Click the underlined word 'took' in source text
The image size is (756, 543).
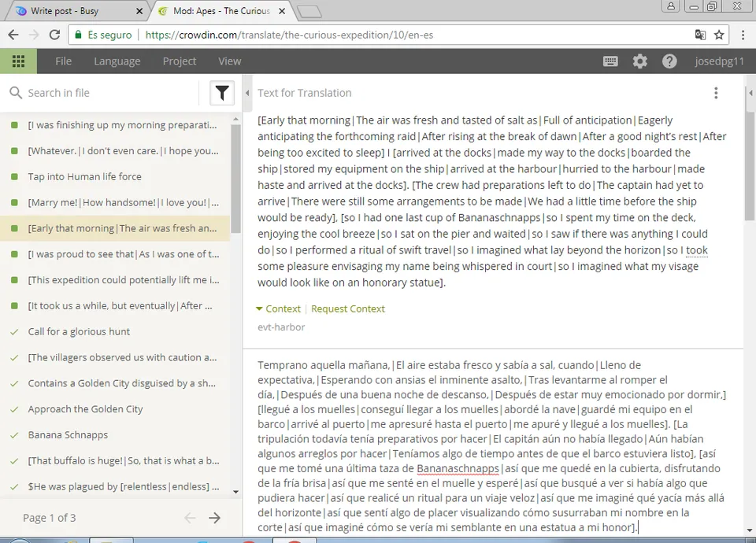pos(697,250)
